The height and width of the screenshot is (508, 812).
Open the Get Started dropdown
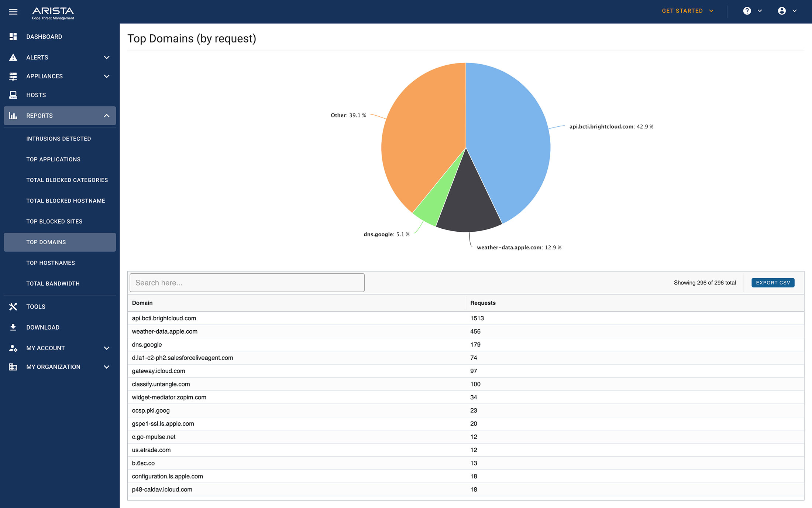point(688,11)
